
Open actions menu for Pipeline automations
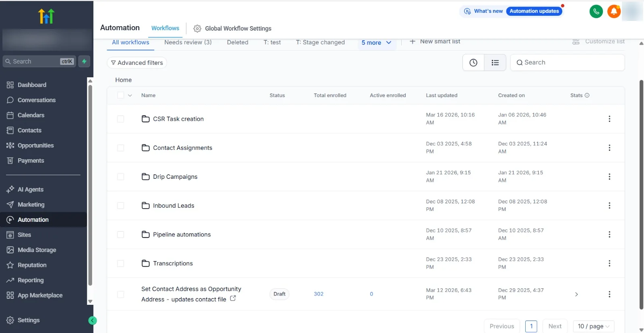609,234
